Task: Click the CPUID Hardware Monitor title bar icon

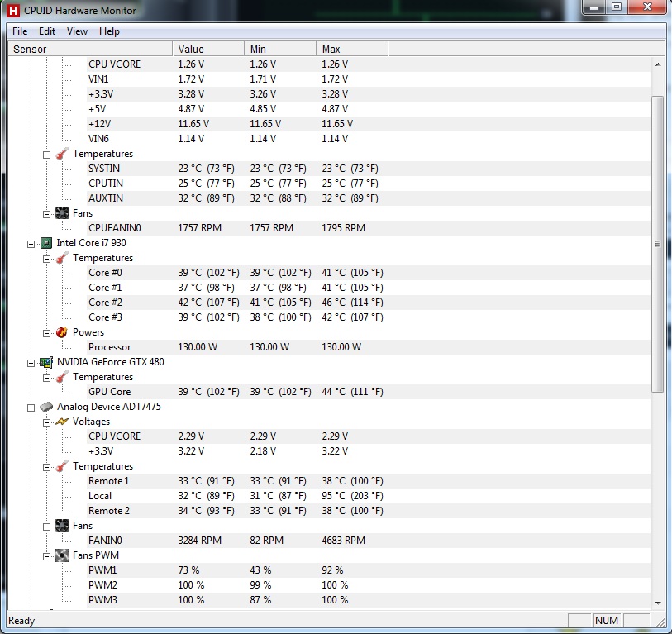Action: coord(13,11)
